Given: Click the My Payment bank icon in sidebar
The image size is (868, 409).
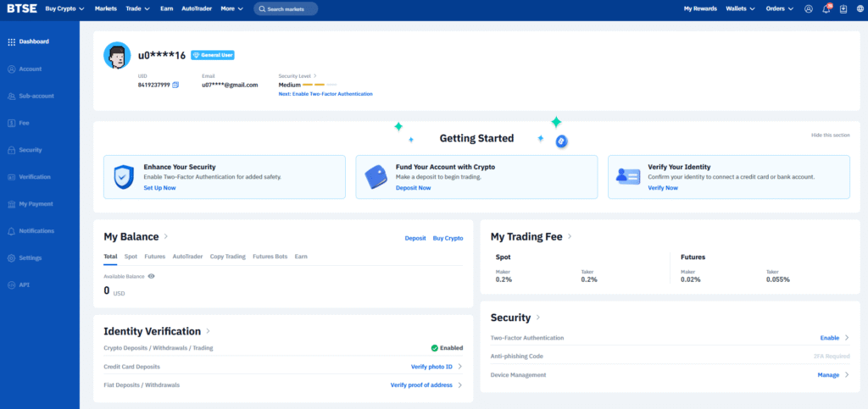Looking at the screenshot, I should 11,204.
